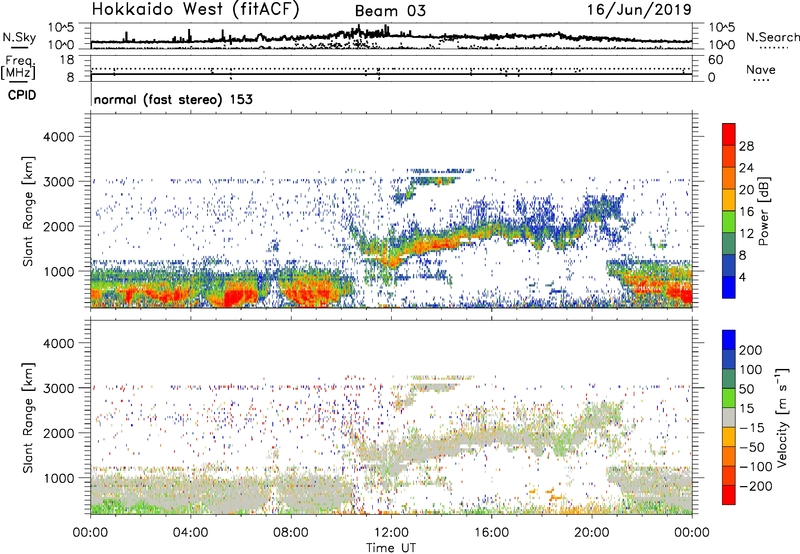
Task: Click the 'N.Search' legend label
Action: pyautogui.click(x=772, y=37)
